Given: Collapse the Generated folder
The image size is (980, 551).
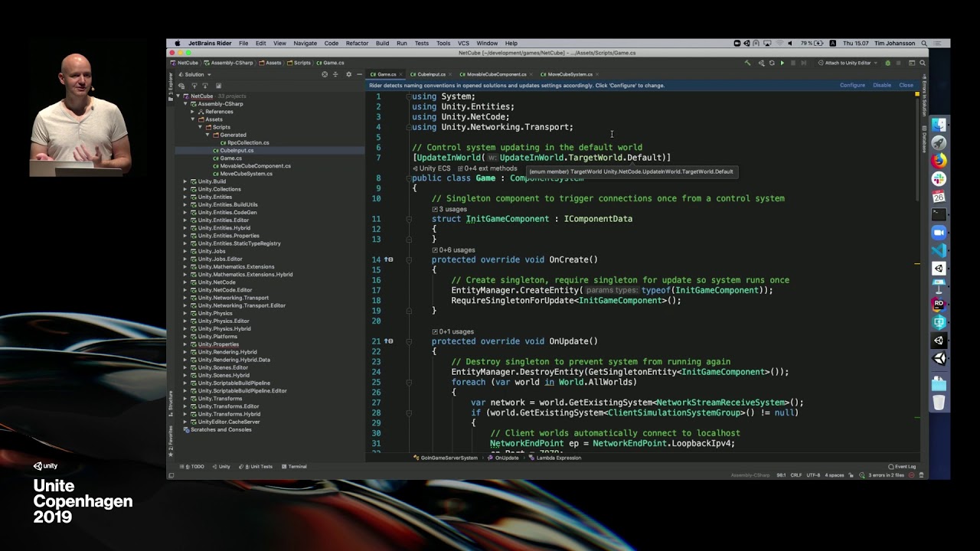Looking at the screenshot, I should tap(207, 135).
